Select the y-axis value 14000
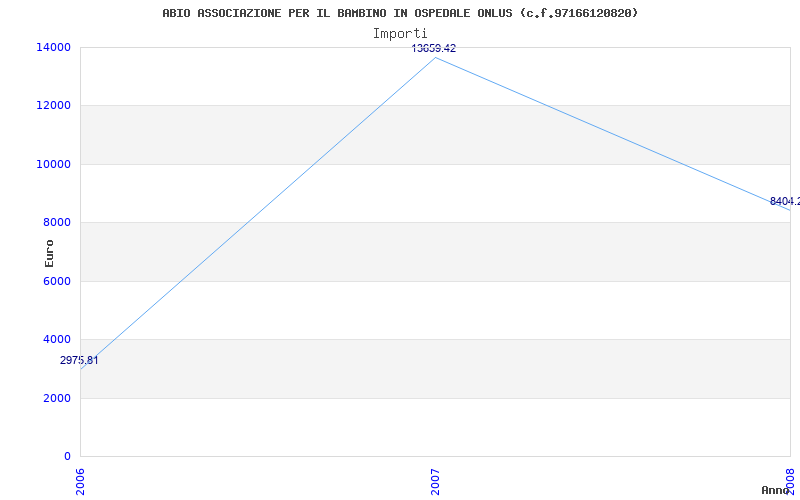The height and width of the screenshot is (500, 800). pyautogui.click(x=53, y=47)
